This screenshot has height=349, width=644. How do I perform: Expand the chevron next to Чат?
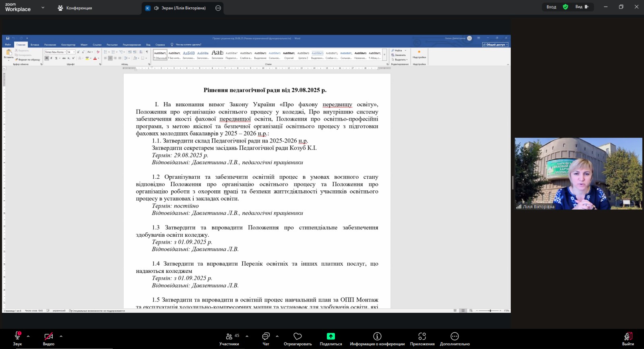[x=277, y=336]
